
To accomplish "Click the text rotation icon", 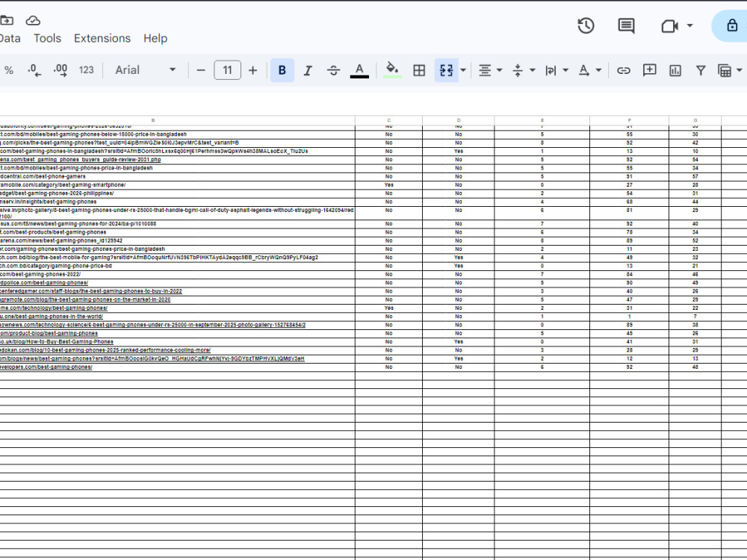I will pyautogui.click(x=583, y=70).
